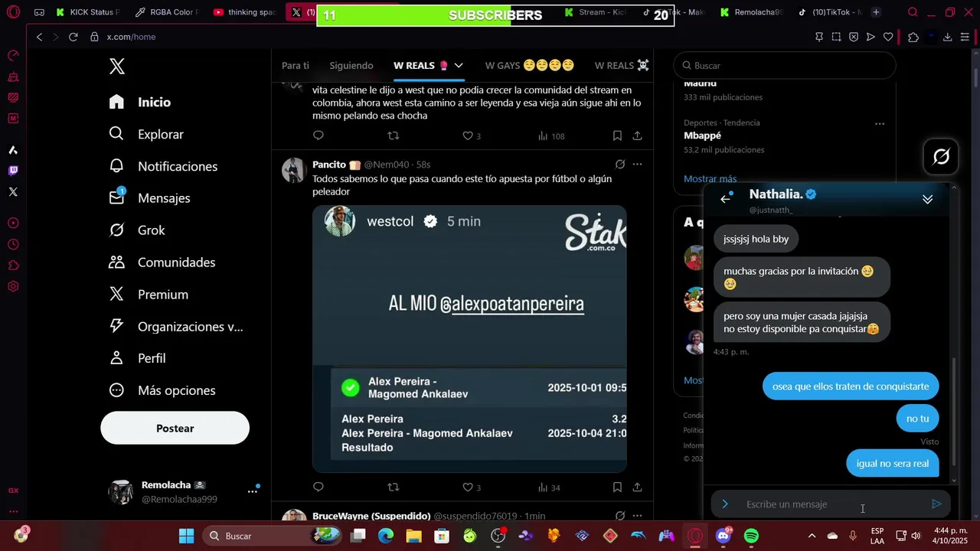Open Discord from taskbar
The width and height of the screenshot is (980, 551).
(723, 536)
